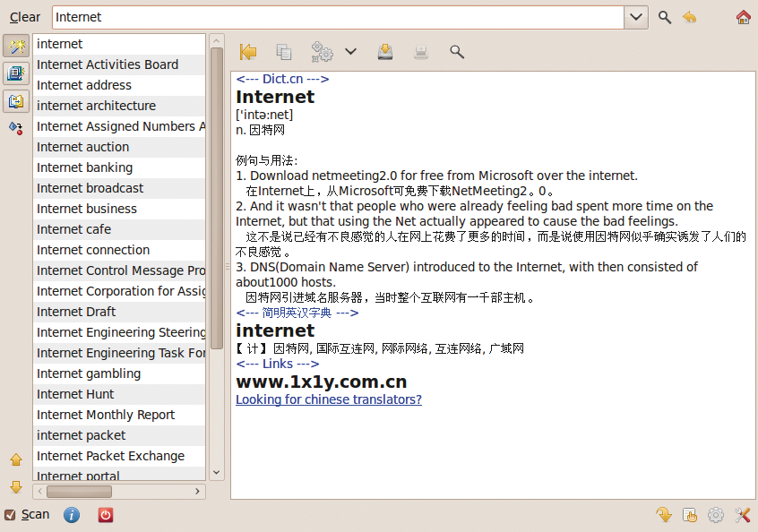Click the magnifier search icon beside the input
758x532 pixels.
[x=665, y=17]
